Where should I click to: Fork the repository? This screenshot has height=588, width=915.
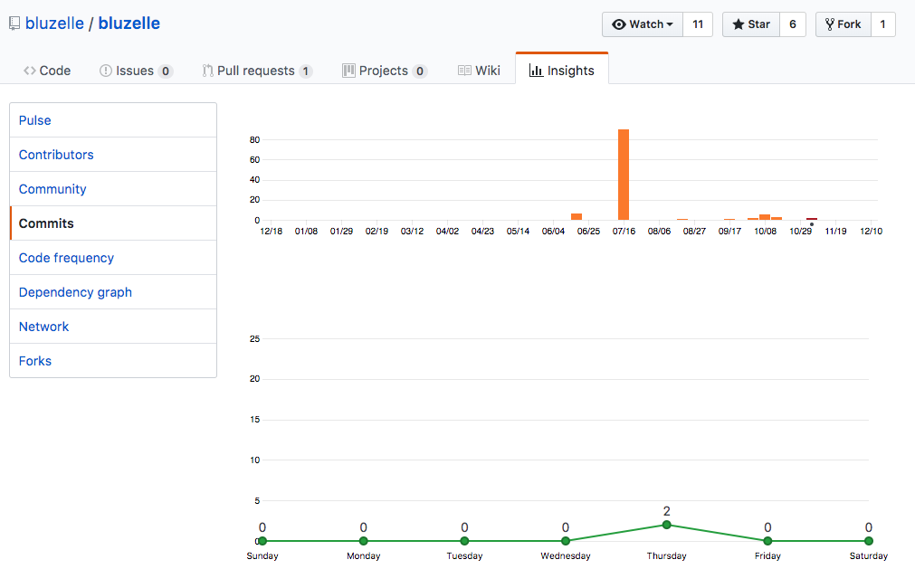click(844, 24)
